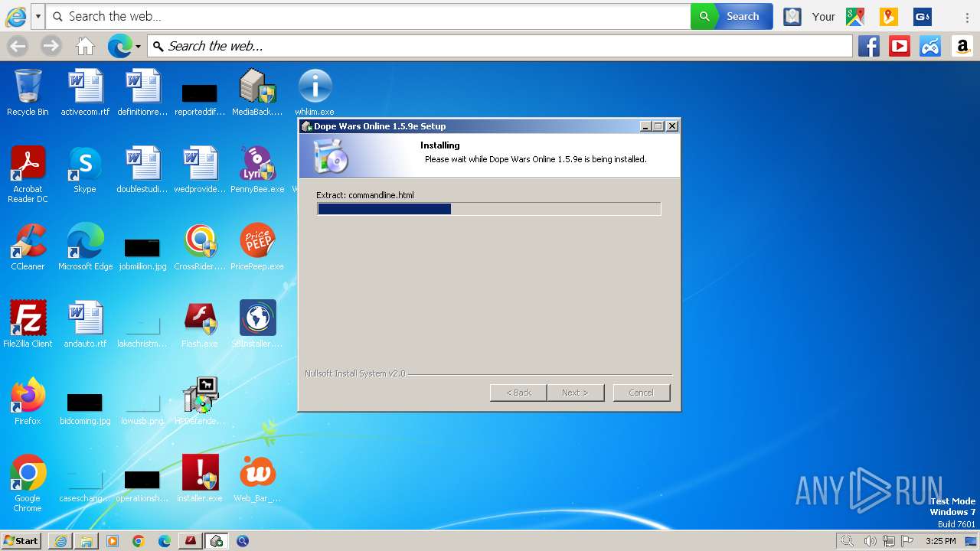The height and width of the screenshot is (551, 980).
Task: Click the italic Search the web field
Action: (500, 46)
